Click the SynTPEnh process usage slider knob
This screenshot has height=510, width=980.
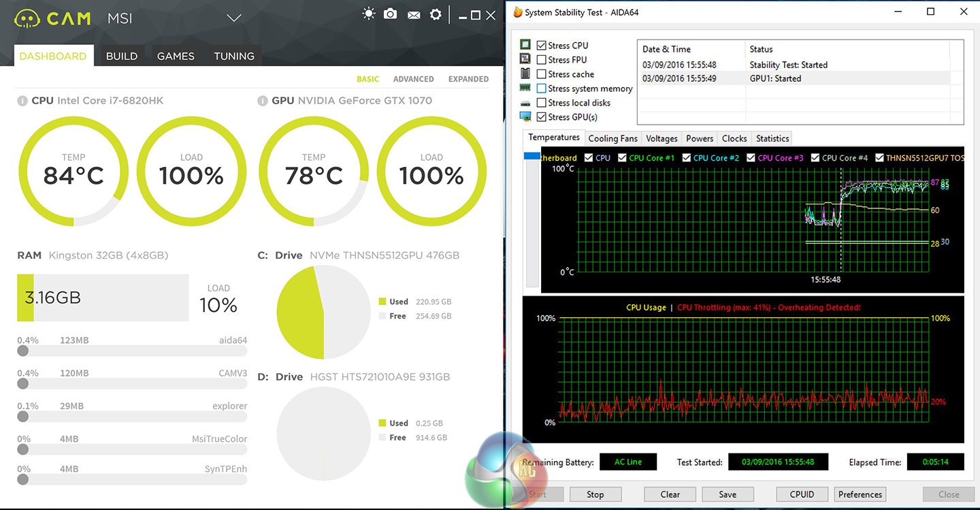tap(23, 479)
